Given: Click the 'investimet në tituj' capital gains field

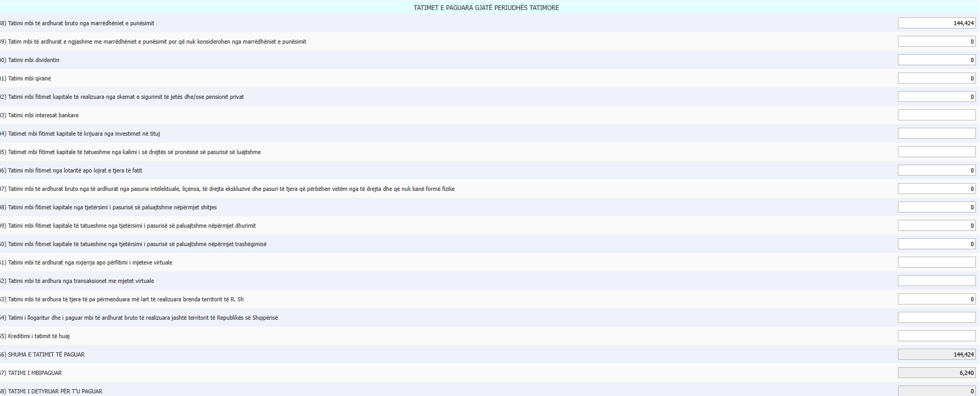Looking at the screenshot, I should pyautogui.click(x=936, y=134).
